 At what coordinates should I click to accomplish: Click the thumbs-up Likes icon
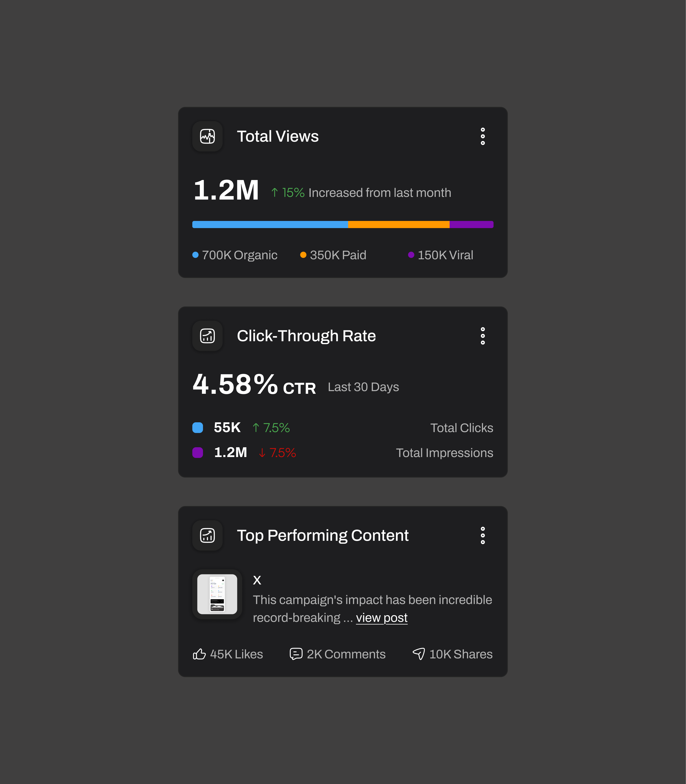coord(199,654)
